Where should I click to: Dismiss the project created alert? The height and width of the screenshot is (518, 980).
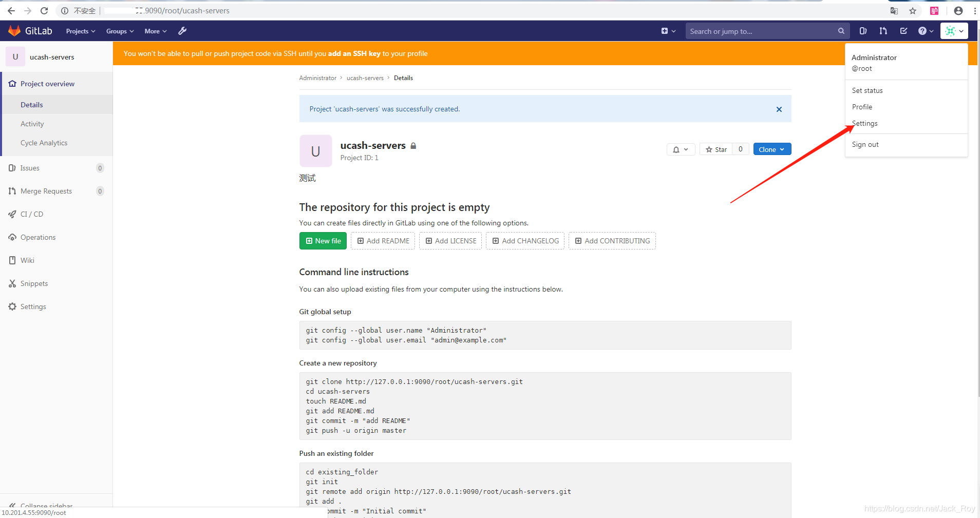coord(779,109)
